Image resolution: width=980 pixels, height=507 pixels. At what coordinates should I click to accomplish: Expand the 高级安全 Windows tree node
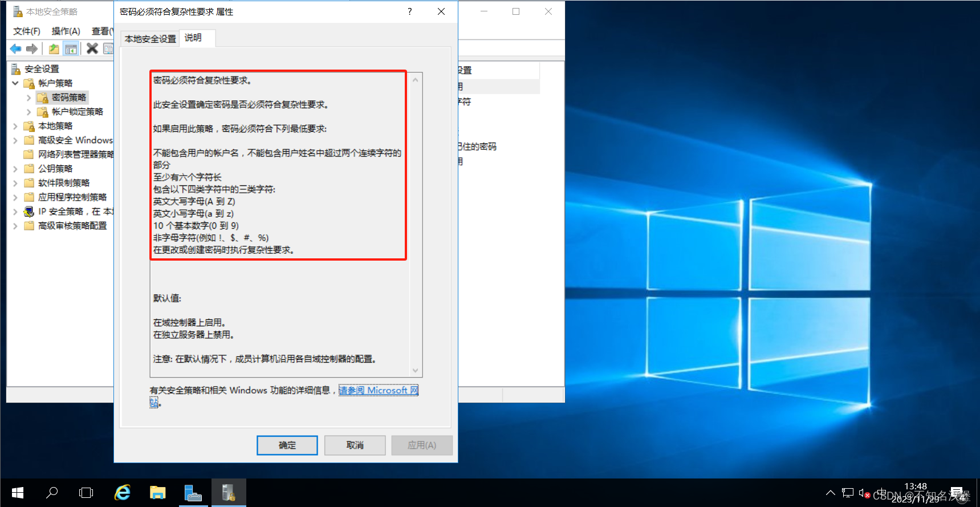pyautogui.click(x=15, y=140)
